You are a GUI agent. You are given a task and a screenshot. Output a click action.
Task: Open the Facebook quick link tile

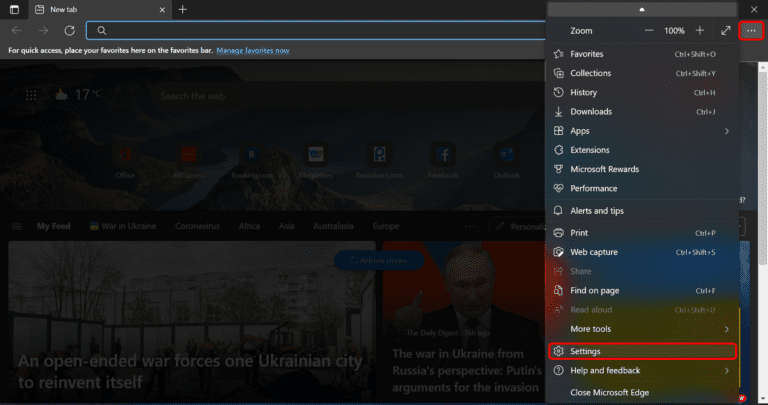pyautogui.click(x=443, y=162)
